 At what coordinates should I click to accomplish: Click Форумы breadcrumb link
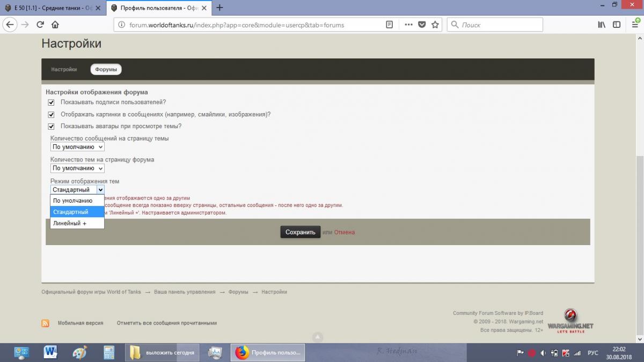pyautogui.click(x=238, y=292)
